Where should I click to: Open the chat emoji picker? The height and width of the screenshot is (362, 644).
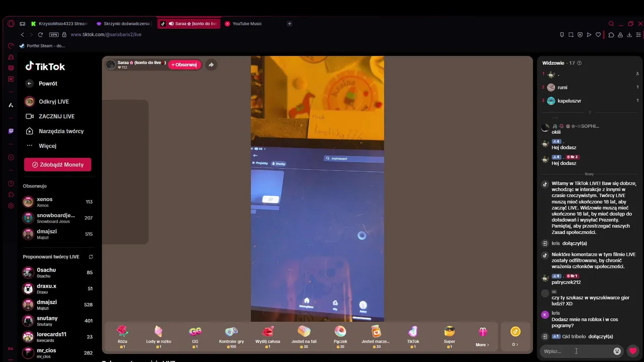pyautogui.click(x=617, y=351)
